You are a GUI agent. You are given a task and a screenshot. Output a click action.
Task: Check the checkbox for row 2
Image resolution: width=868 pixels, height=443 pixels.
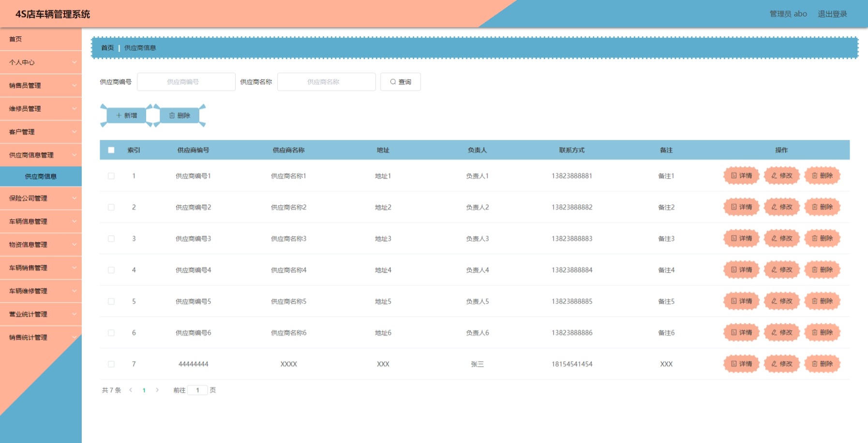(111, 207)
